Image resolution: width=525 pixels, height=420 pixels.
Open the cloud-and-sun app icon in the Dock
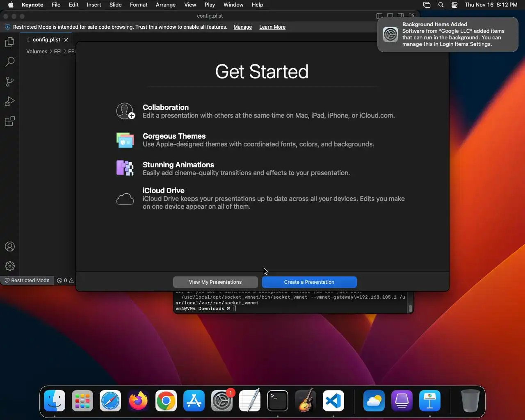click(374, 401)
